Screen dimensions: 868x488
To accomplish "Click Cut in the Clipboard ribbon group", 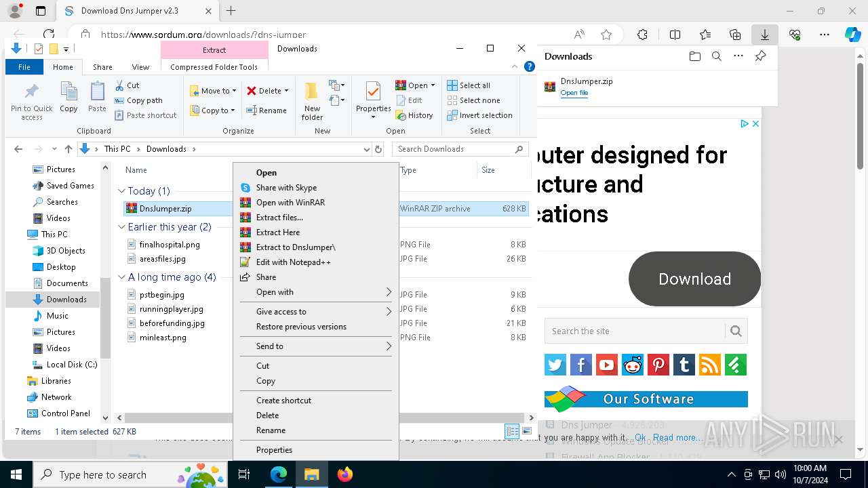I will tap(127, 85).
